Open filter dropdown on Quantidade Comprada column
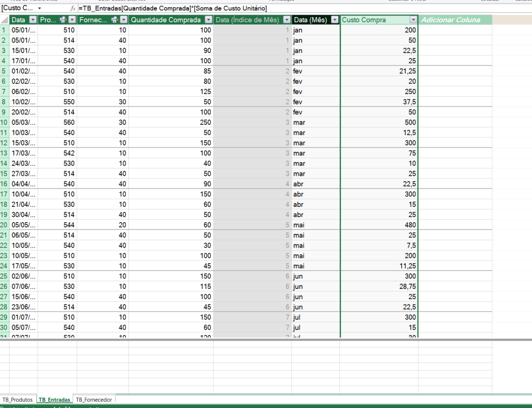The height and width of the screenshot is (408, 532). click(x=209, y=20)
